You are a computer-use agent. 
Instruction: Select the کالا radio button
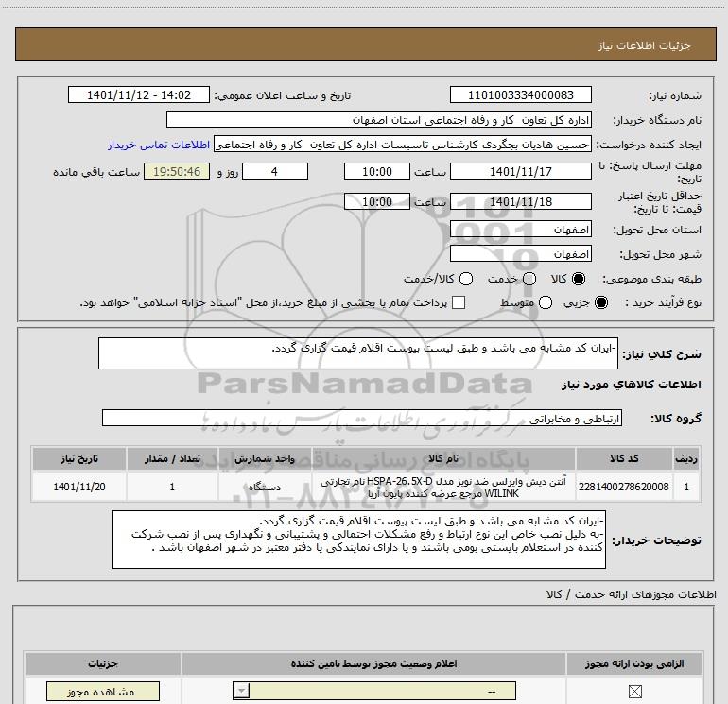(x=579, y=279)
